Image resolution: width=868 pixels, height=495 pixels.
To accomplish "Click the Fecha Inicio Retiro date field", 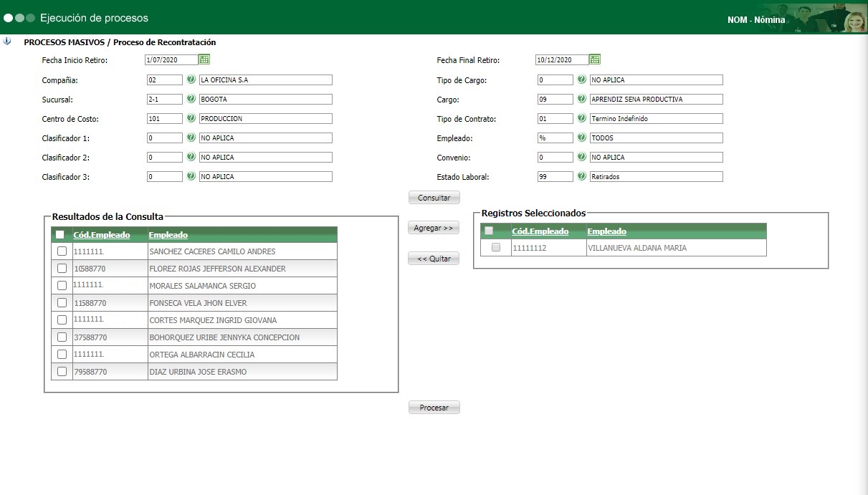I will pyautogui.click(x=171, y=59).
